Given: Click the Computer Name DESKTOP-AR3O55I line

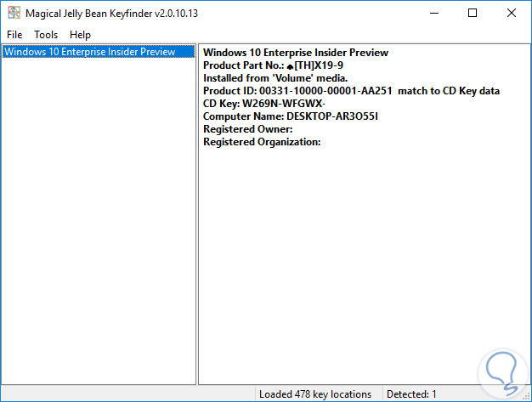Looking at the screenshot, I should (x=291, y=116).
